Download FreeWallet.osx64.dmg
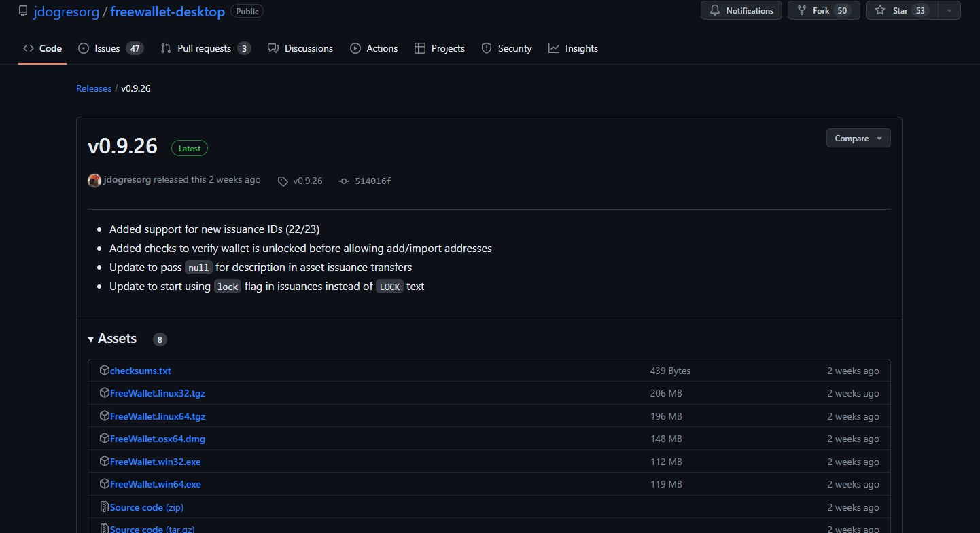 (158, 439)
